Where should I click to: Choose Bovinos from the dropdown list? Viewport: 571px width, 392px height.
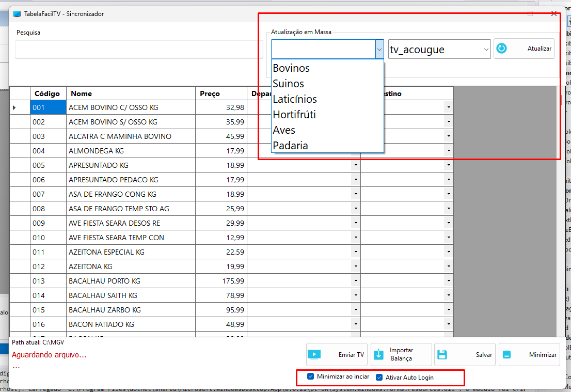[x=291, y=68]
